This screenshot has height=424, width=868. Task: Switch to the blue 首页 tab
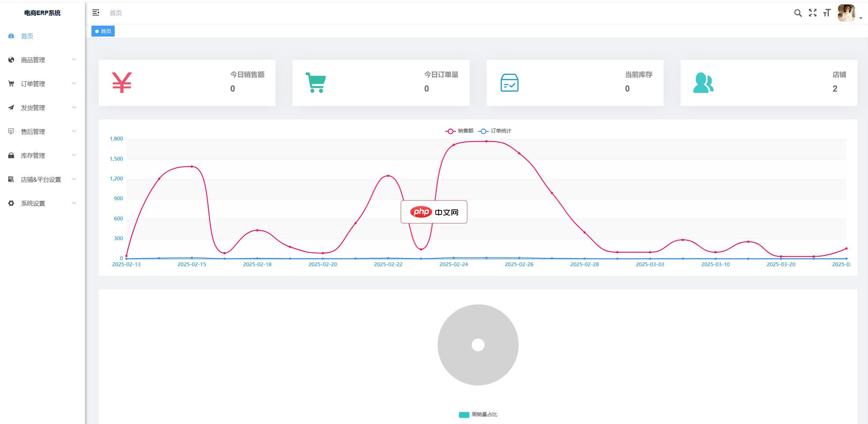[x=103, y=31]
